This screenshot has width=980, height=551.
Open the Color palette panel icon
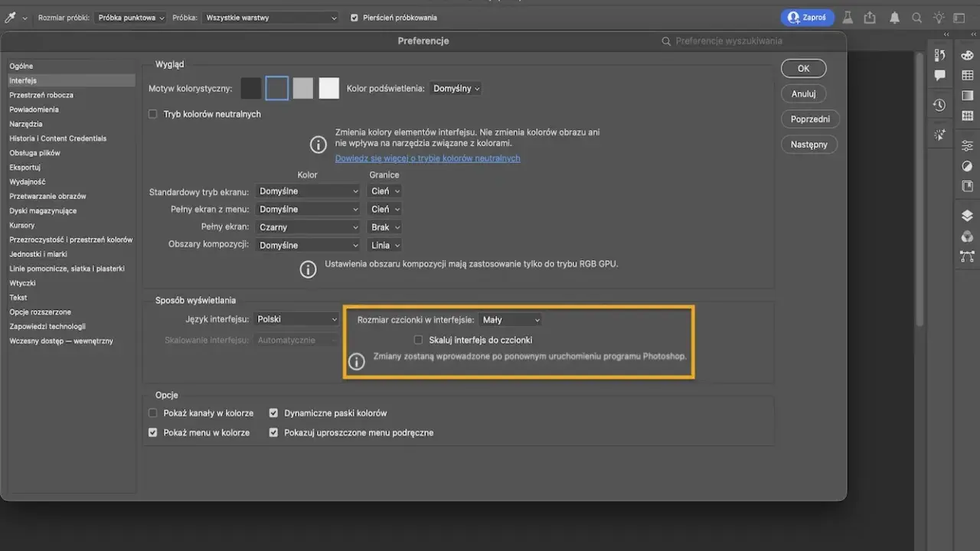(x=968, y=55)
